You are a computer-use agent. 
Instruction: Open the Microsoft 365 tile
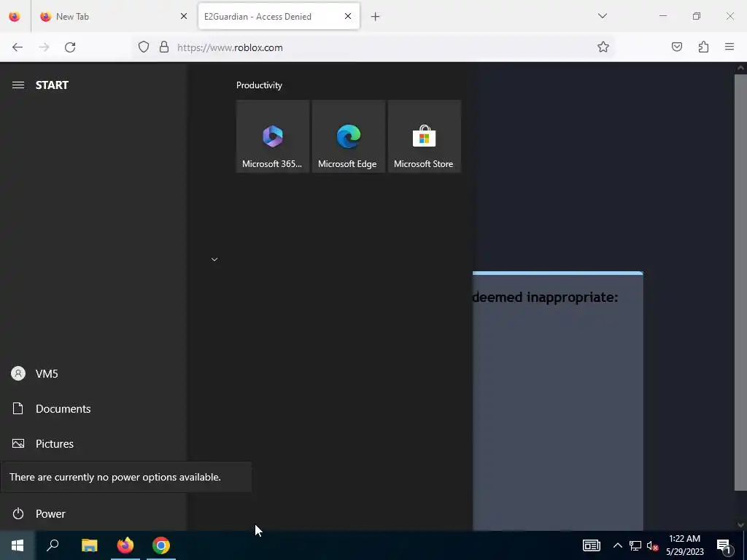point(273,136)
